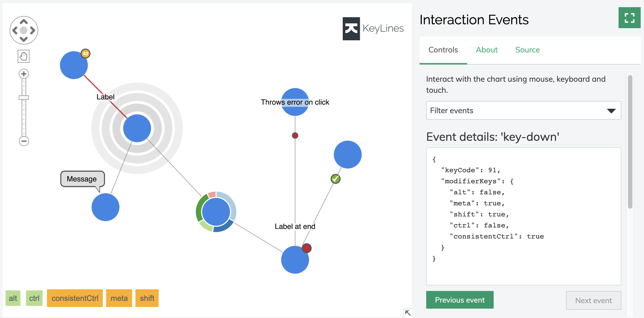Click the zoom out minus button
The image size is (644, 318).
24,141
